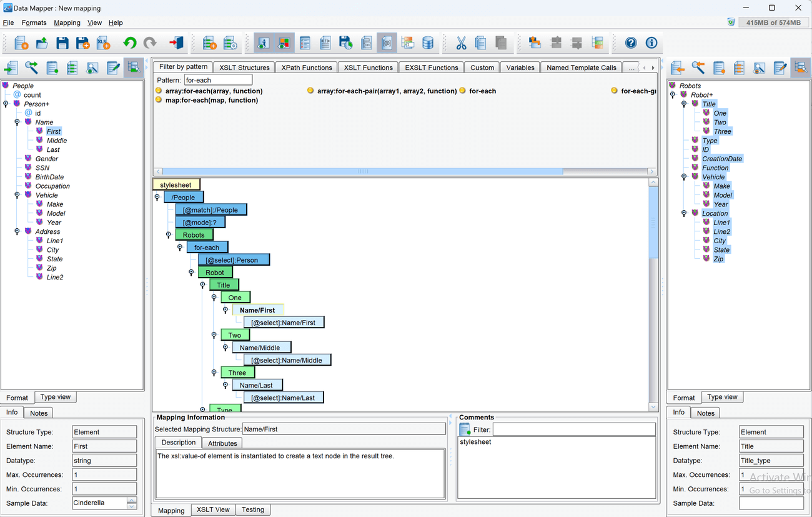The image size is (812, 517).
Task: Click the Sample Data stepper arrows
Action: coord(132,503)
